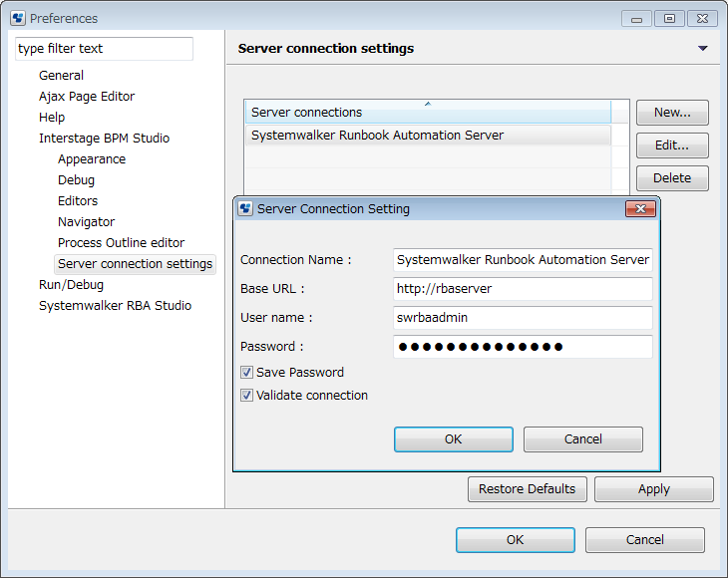Click the Delete connection button

pos(672,178)
